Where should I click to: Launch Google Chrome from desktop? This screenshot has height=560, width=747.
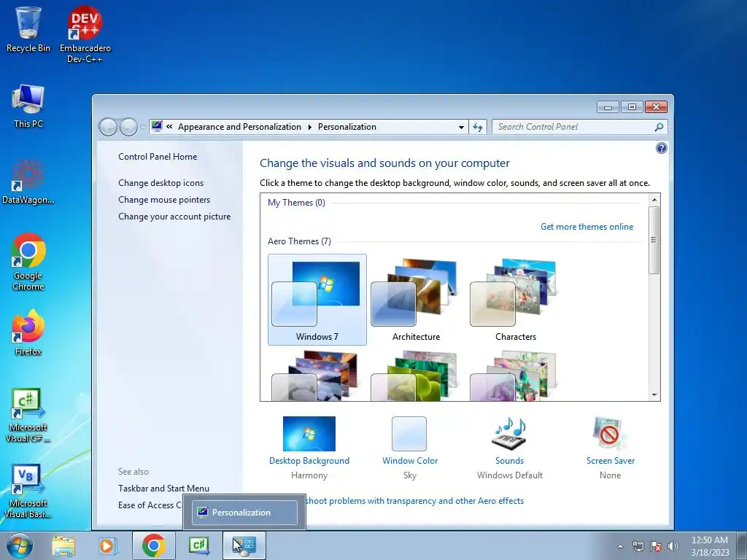click(28, 262)
